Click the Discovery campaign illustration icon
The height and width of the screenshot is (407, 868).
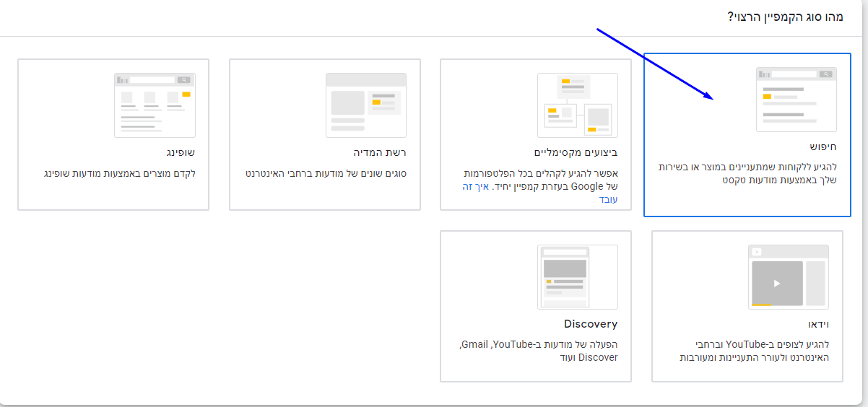578,277
